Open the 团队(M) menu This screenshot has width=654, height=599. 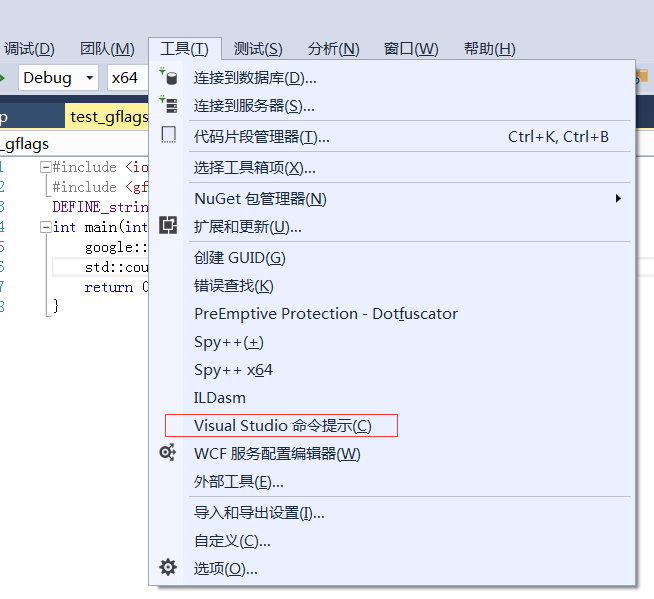pyautogui.click(x=107, y=49)
